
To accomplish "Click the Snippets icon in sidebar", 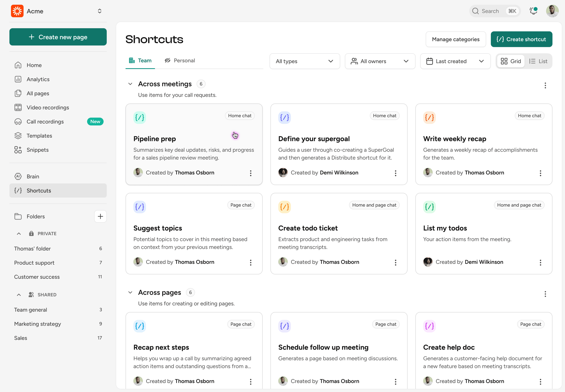I will (18, 150).
